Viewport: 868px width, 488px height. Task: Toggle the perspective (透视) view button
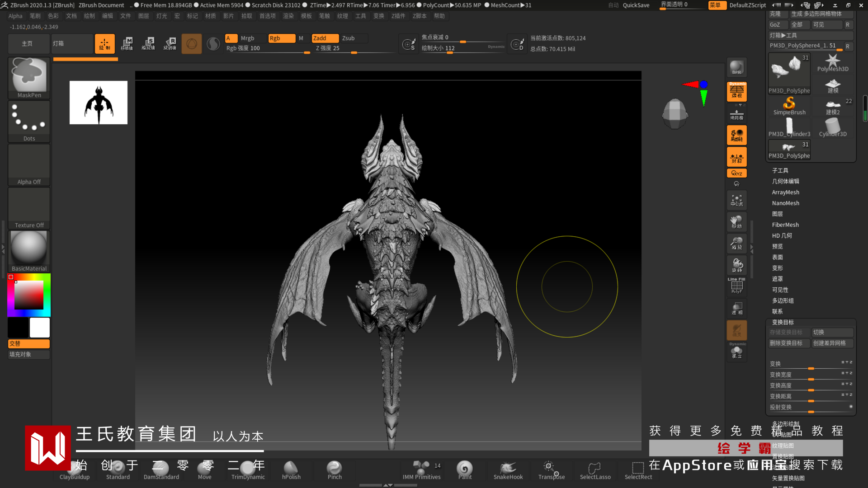coord(736,92)
